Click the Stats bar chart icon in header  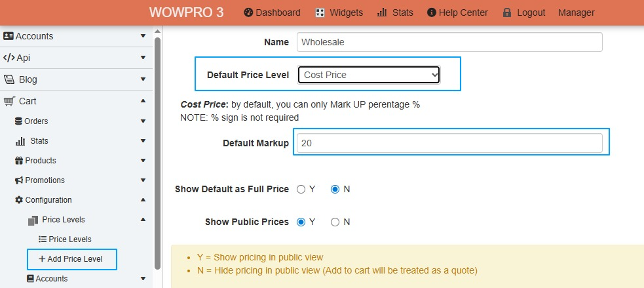tap(382, 12)
